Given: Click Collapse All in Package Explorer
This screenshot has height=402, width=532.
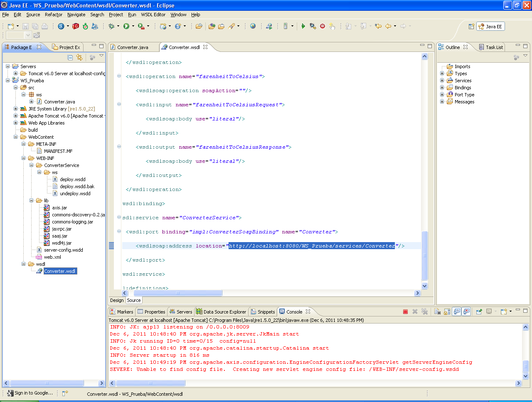Looking at the screenshot, I should point(70,57).
